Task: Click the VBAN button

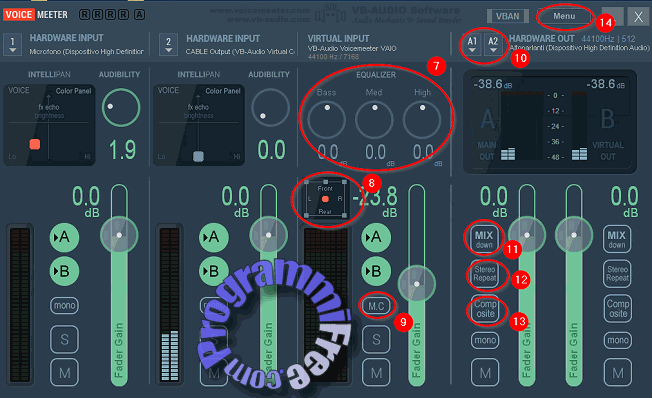Action: coord(508,16)
